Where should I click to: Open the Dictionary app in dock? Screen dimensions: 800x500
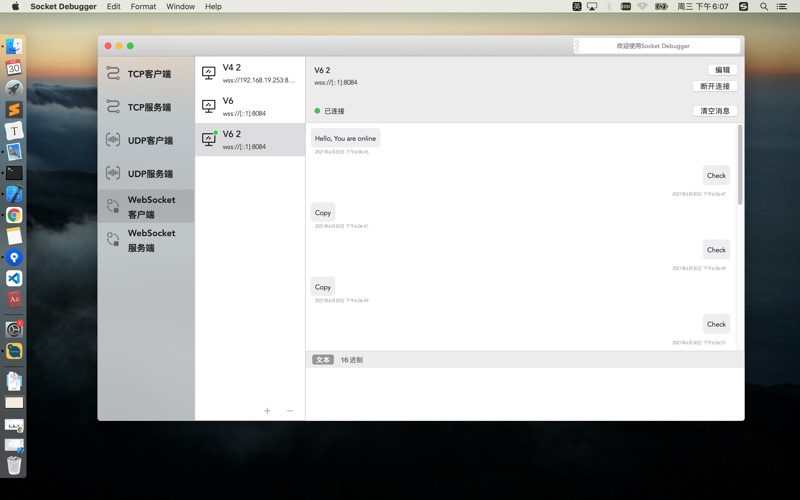[14, 299]
